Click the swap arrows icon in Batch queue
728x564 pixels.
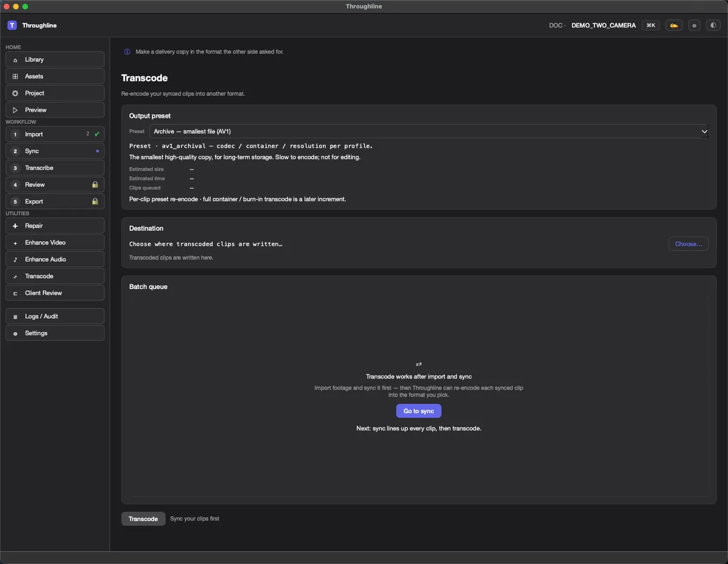pyautogui.click(x=419, y=364)
